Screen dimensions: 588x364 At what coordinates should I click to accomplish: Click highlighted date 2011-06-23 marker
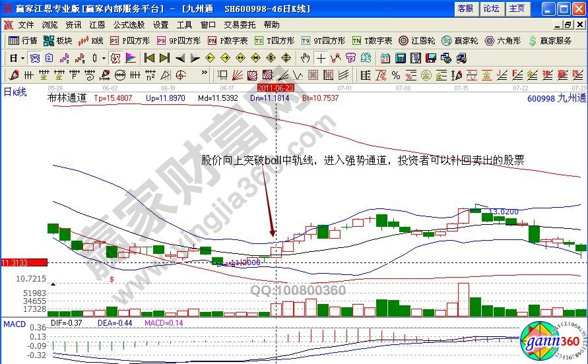[276, 88]
